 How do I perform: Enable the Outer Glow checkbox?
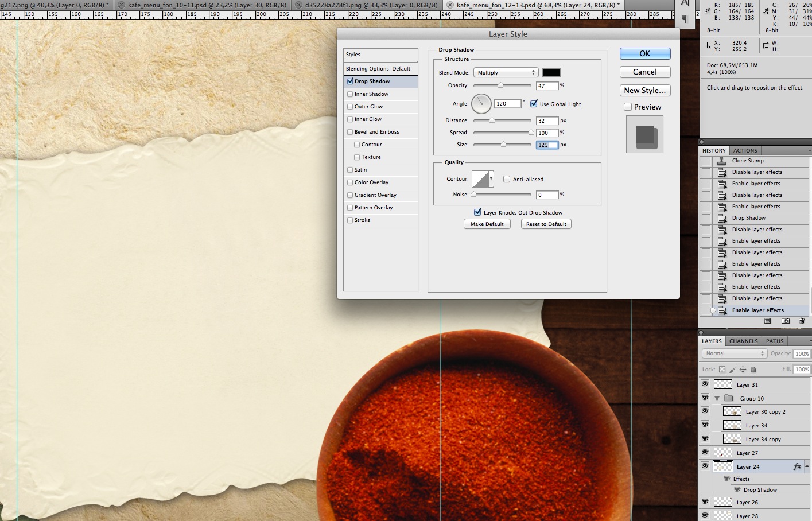(x=350, y=107)
